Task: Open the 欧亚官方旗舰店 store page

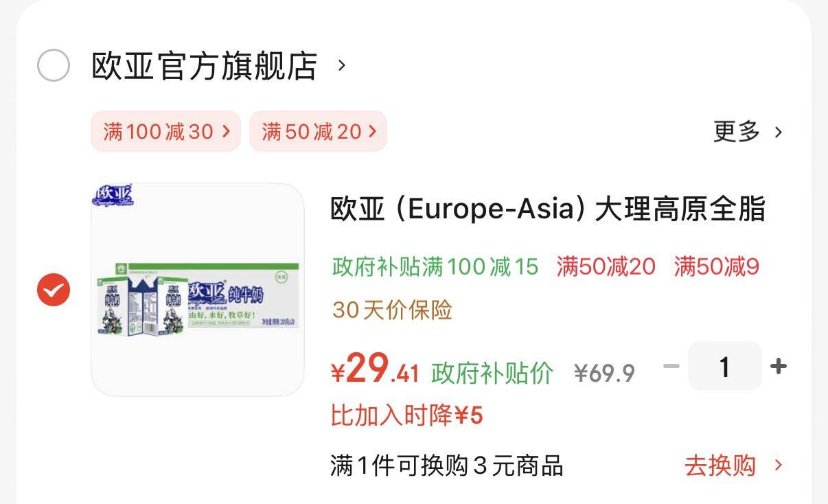Action: coord(204,66)
